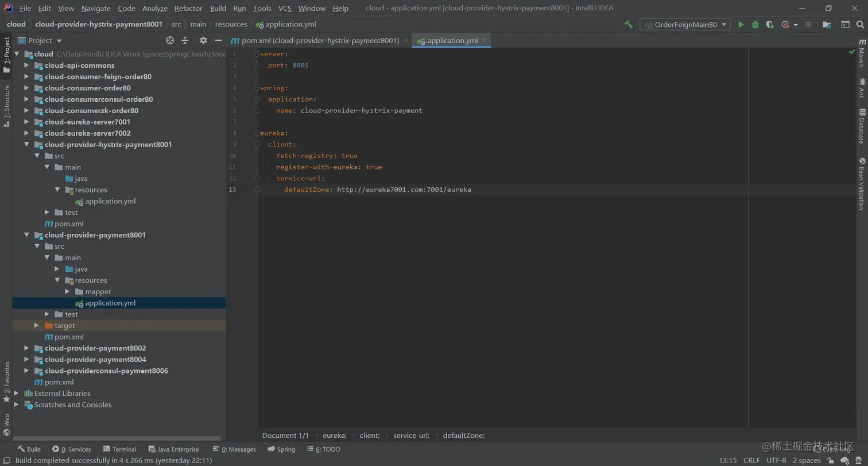Click the Run Anything terminal-window icon
The height and width of the screenshot is (466, 868).
845,25
